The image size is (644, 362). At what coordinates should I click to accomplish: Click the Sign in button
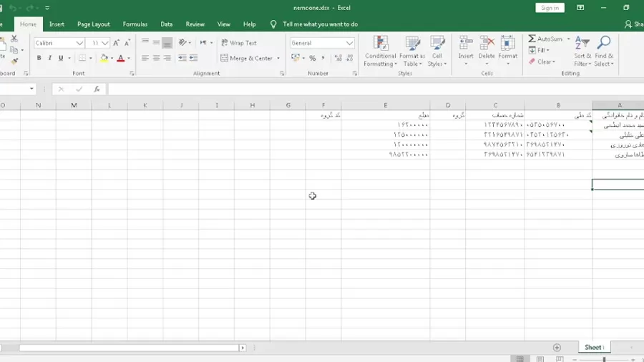point(550,8)
